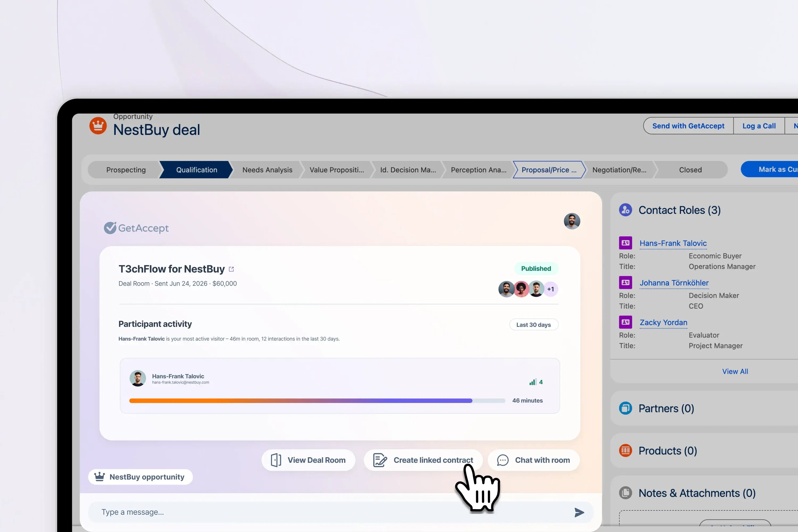This screenshot has width=798, height=532.
Task: Open Zacky Yordan contact link
Action: [663, 322]
